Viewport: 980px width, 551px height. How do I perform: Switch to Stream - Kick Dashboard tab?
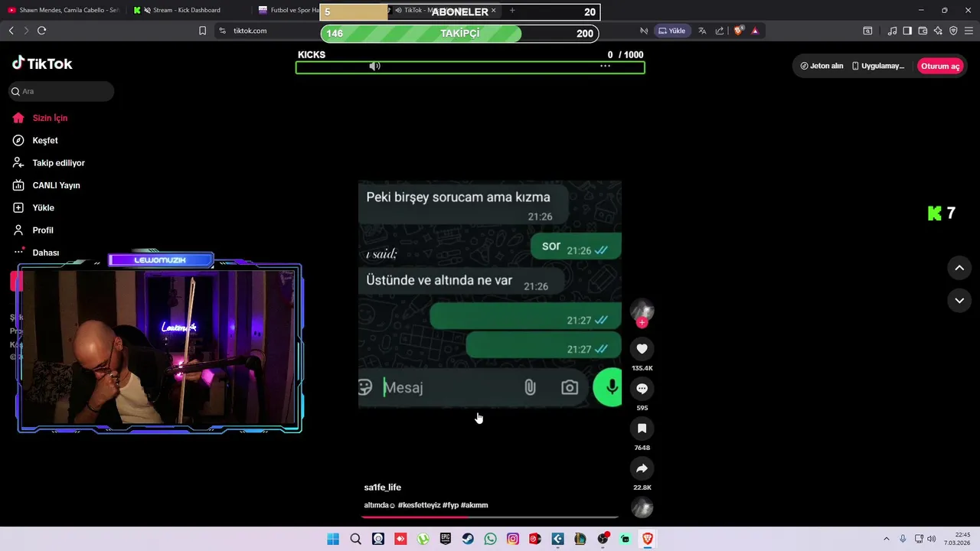pos(187,10)
